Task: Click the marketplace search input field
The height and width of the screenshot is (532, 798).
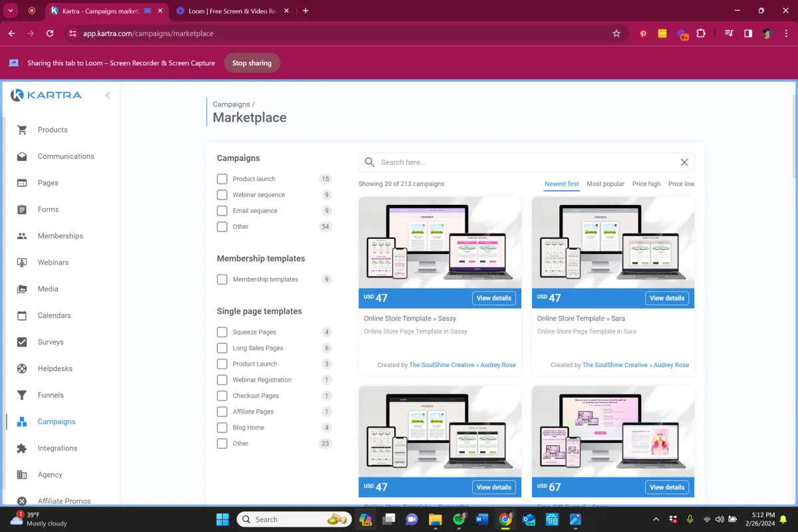Action: point(527,162)
